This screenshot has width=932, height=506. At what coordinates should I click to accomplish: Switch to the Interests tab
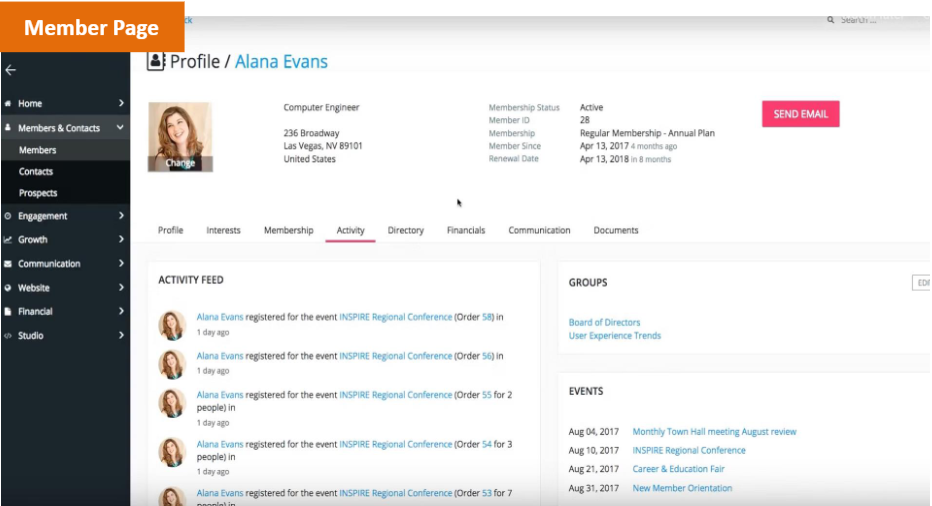pyautogui.click(x=223, y=231)
